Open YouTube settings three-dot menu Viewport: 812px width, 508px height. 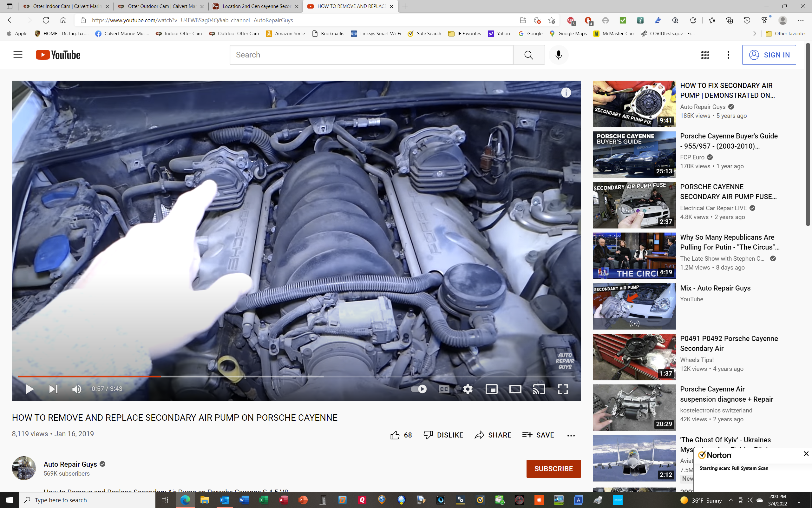[x=728, y=55]
